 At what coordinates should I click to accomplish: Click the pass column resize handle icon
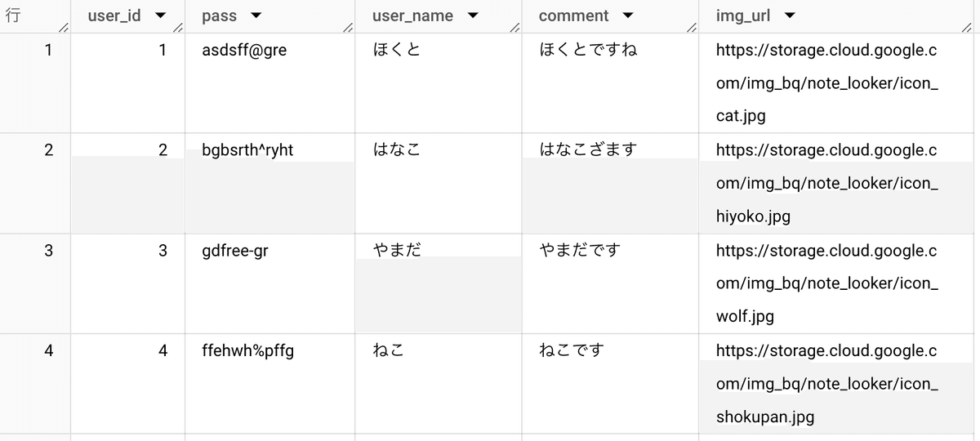click(348, 28)
